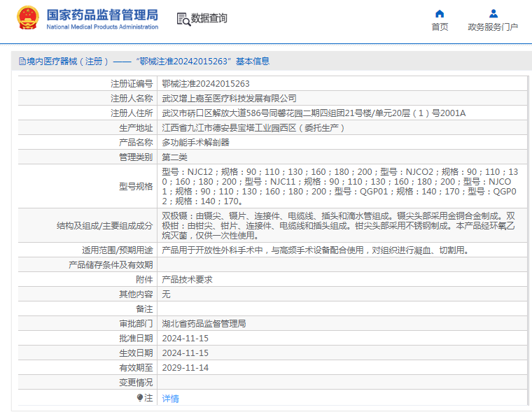Click the 国家药品监督管理局 title text
Viewport: 532px width, 412px height.
(102, 15)
